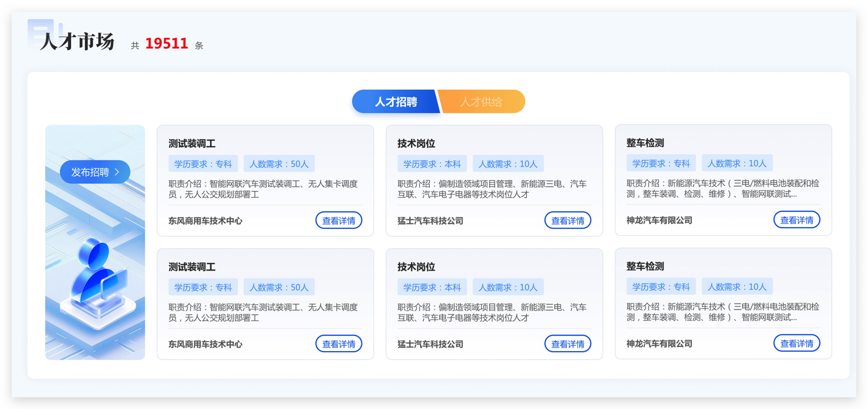View details of bottom-row 东风商用车技术中心 job
This screenshot has width=868, height=409.
pyautogui.click(x=339, y=344)
